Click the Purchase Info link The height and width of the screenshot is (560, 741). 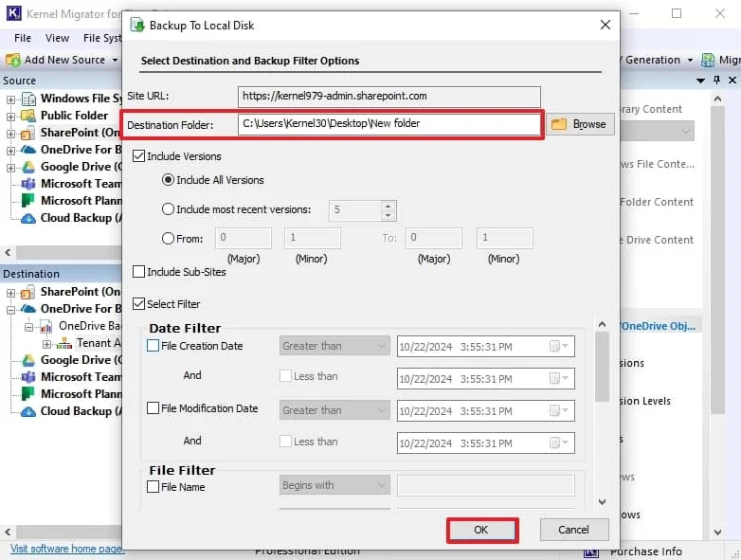tap(645, 552)
